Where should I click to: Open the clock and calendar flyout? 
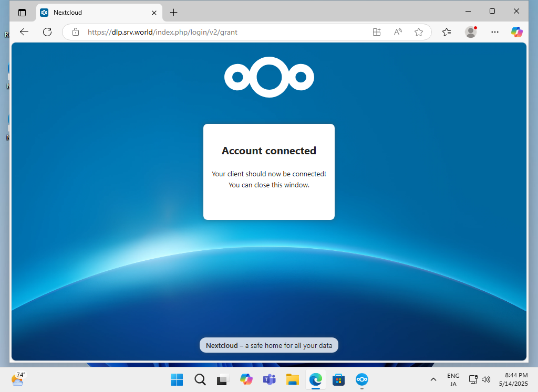[x=513, y=379]
